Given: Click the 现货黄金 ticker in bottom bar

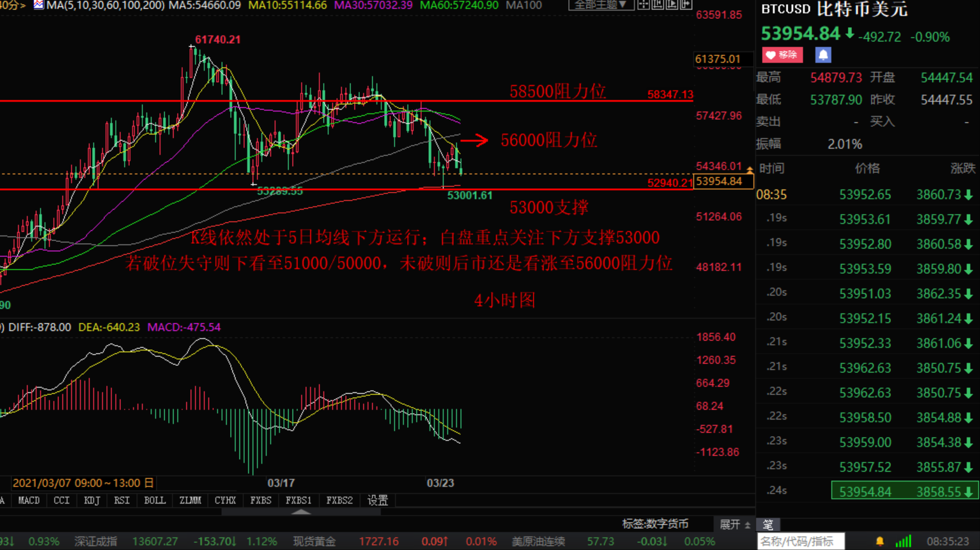Looking at the screenshot, I should (x=314, y=542).
